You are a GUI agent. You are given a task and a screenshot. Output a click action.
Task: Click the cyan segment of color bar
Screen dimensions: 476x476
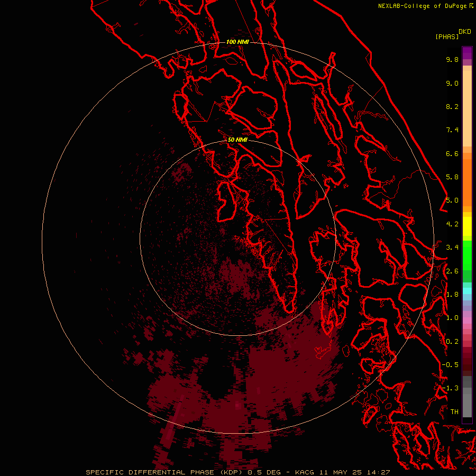point(467,290)
